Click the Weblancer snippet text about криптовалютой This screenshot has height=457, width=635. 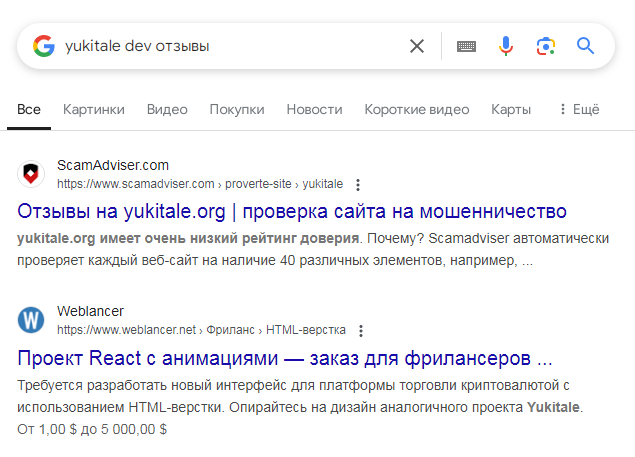[x=300, y=396]
